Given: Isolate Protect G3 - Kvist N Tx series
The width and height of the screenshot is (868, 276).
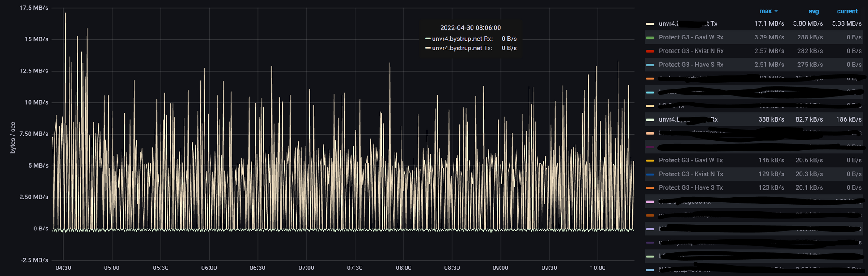Looking at the screenshot, I should tap(690, 174).
